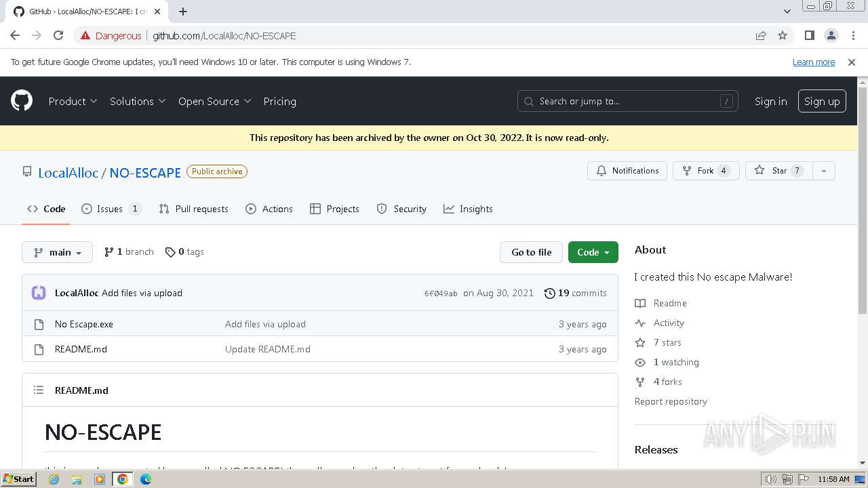This screenshot has height=488, width=868.
Task: Open File Explorer from taskbar
Action: click(77, 479)
